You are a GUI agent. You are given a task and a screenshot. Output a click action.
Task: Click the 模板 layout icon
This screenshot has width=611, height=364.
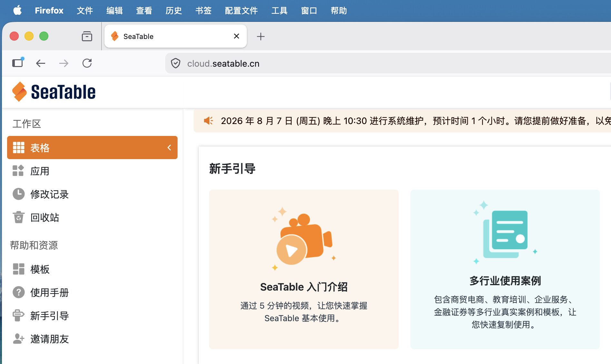point(19,269)
